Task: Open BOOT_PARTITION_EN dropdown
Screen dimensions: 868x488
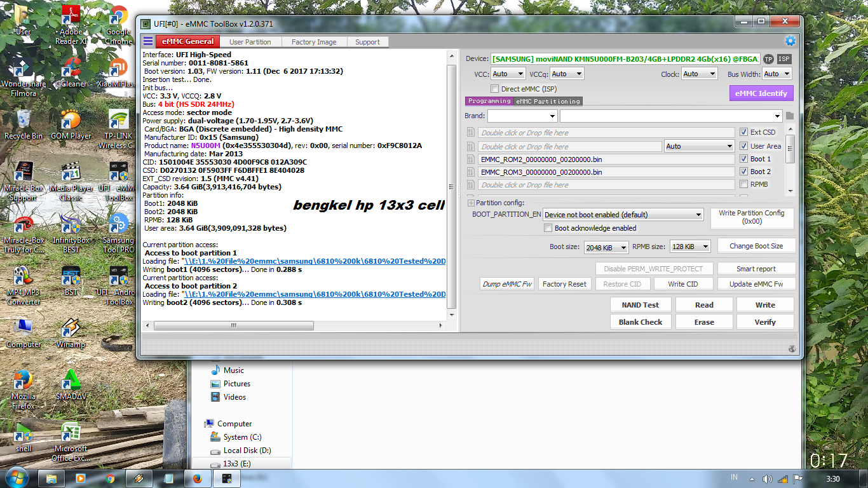Action: (623, 215)
